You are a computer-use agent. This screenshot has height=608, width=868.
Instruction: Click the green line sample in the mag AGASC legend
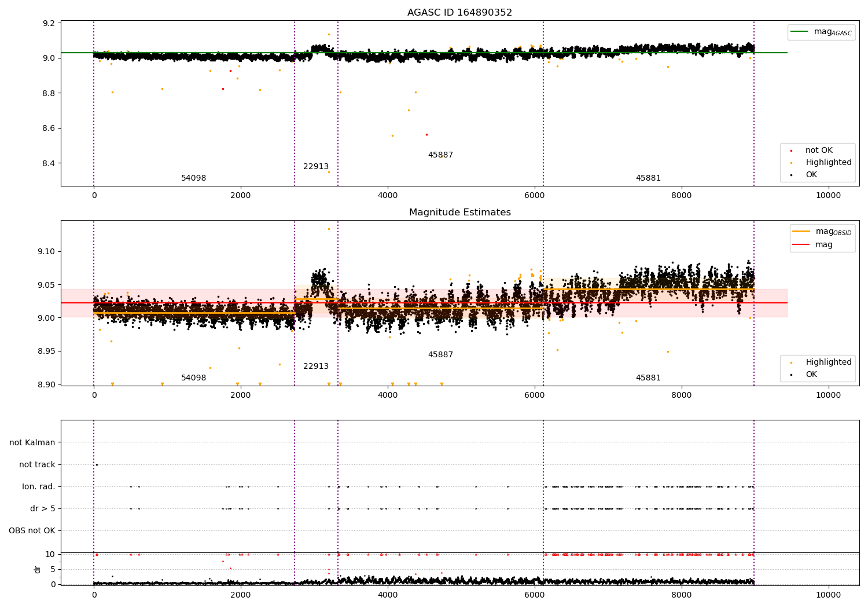tap(800, 32)
